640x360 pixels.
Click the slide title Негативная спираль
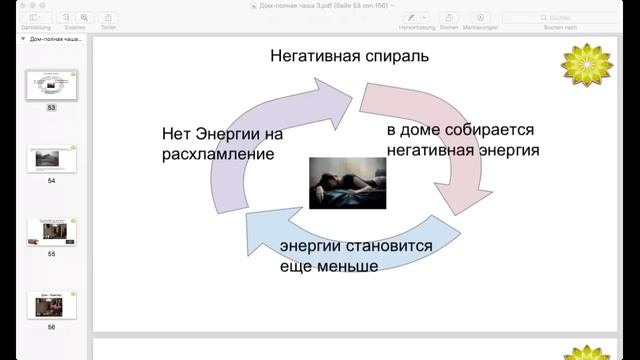click(349, 56)
